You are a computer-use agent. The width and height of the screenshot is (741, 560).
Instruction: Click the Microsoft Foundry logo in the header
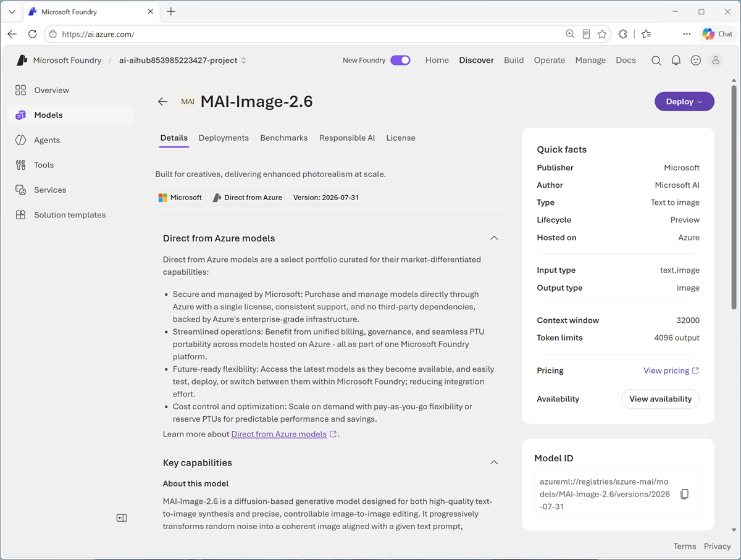pos(22,61)
